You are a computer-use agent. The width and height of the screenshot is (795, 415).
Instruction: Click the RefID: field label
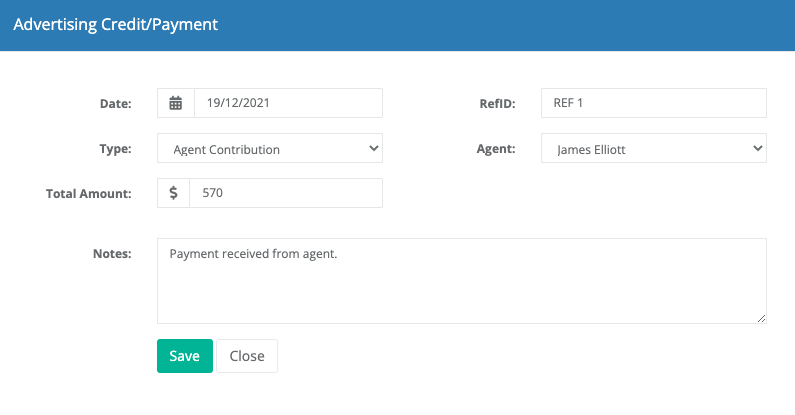pyautogui.click(x=497, y=103)
